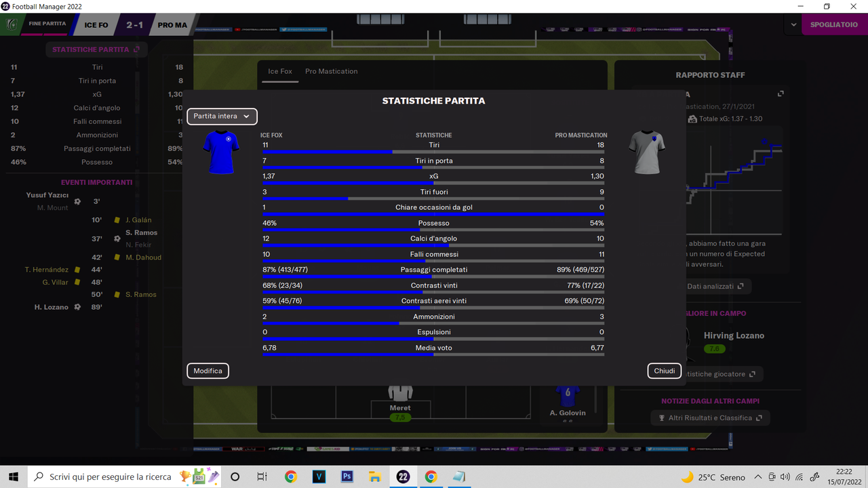Open Altri Risultati e Classifica
This screenshot has height=488, width=868.
click(x=710, y=418)
